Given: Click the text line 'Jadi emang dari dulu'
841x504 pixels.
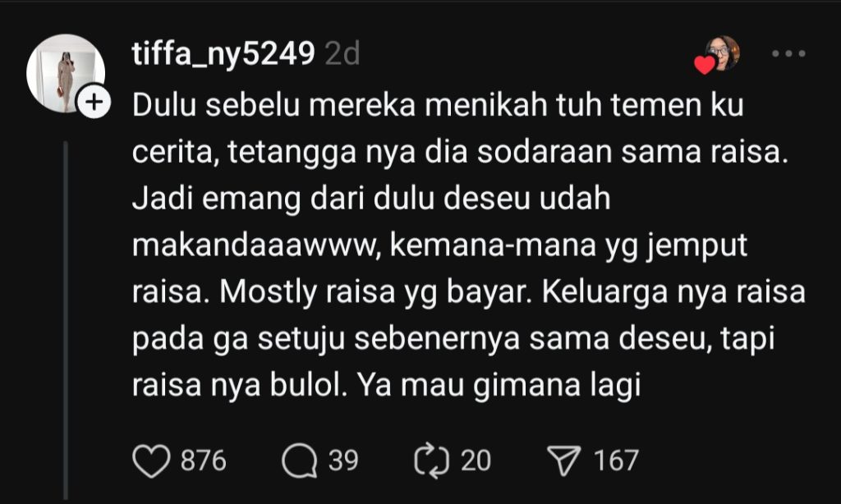Looking at the screenshot, I should [371, 199].
